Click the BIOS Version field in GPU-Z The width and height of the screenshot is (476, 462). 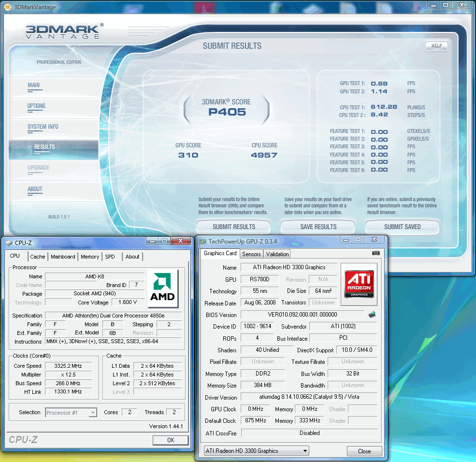(x=303, y=315)
